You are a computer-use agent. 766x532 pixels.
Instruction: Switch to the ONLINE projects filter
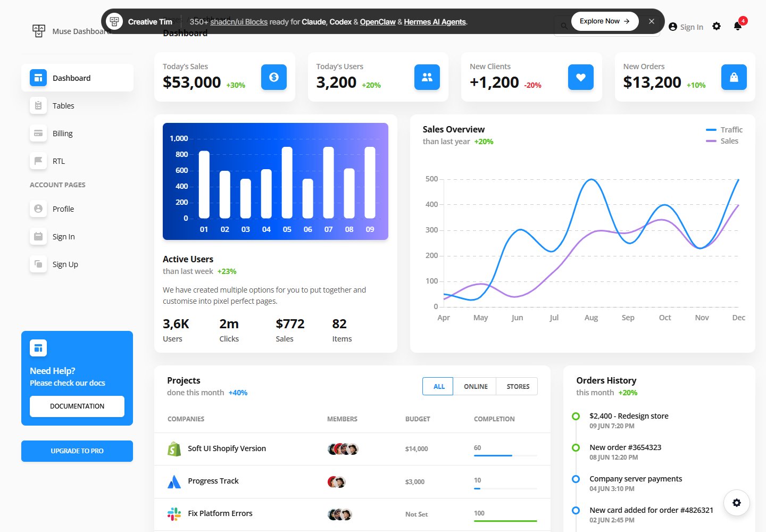(x=476, y=386)
